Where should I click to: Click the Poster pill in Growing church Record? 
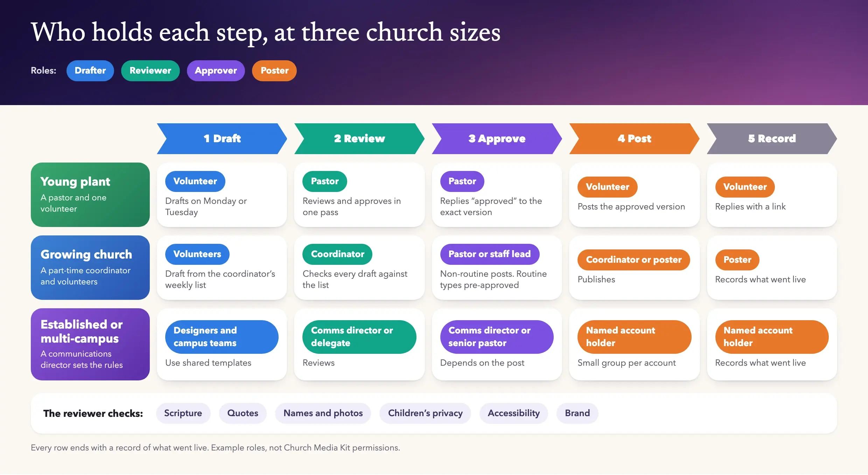click(737, 260)
